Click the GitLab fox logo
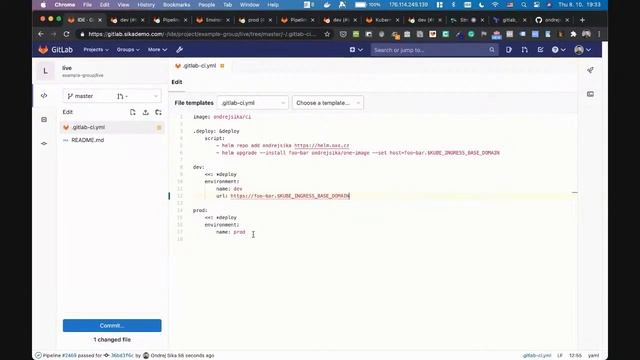This screenshot has height=360, width=640. click(x=43, y=50)
